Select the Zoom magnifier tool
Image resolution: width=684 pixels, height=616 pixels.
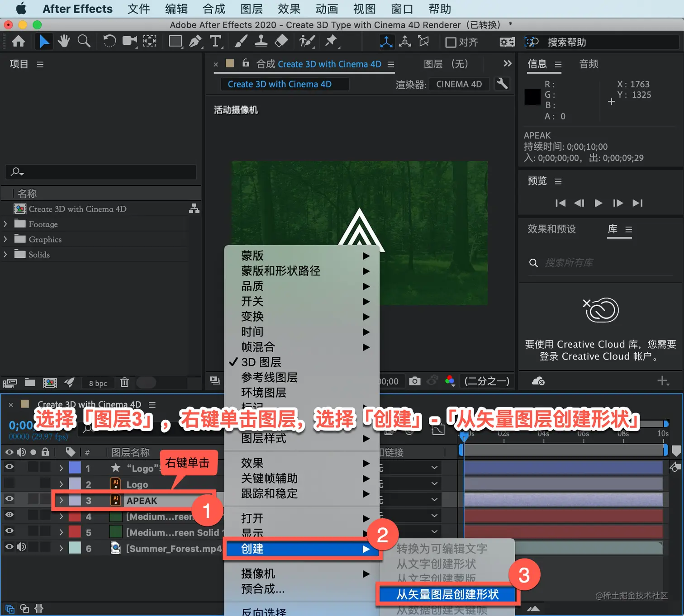pyautogui.click(x=84, y=42)
